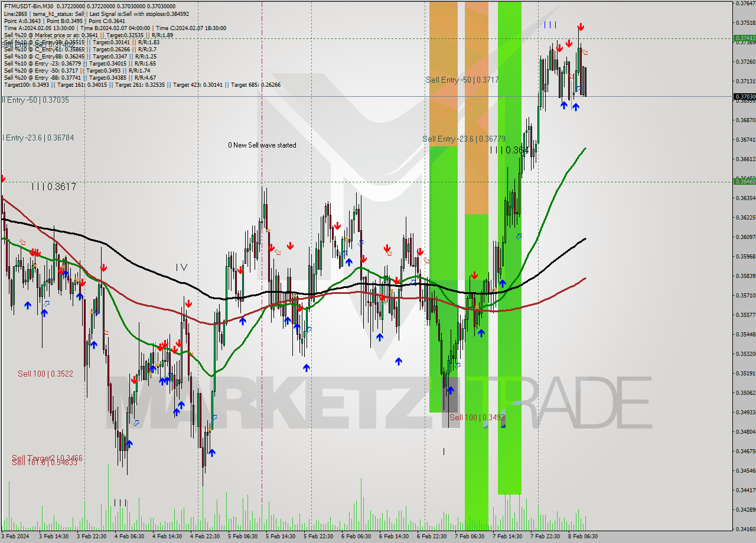
Task: Select the '7 Feb 14:30' time axis label
Action: pos(507,537)
